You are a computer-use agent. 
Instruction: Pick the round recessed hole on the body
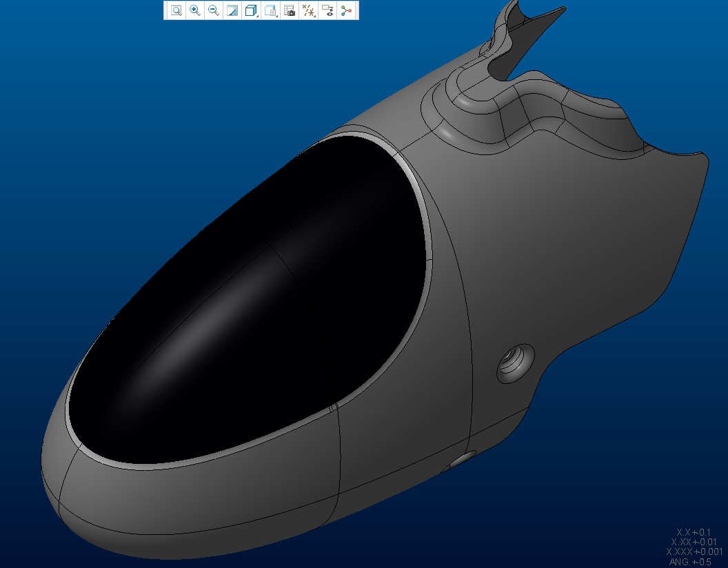click(x=515, y=362)
